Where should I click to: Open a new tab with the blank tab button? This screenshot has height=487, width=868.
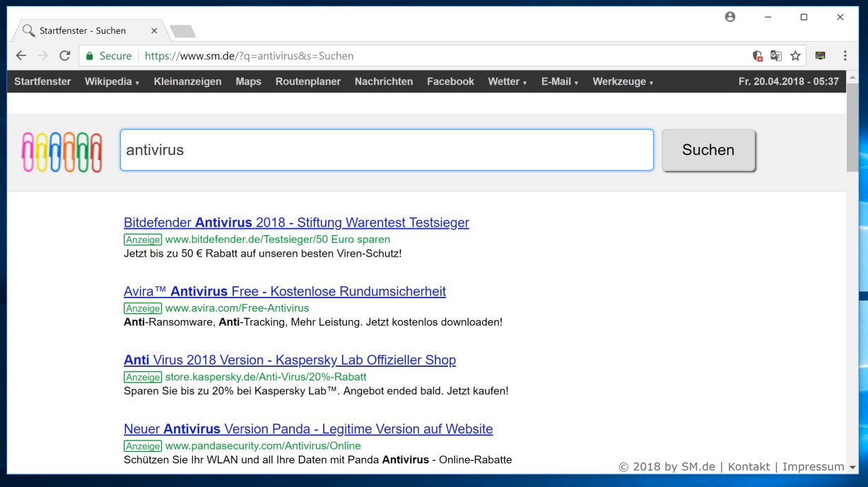[x=183, y=31]
